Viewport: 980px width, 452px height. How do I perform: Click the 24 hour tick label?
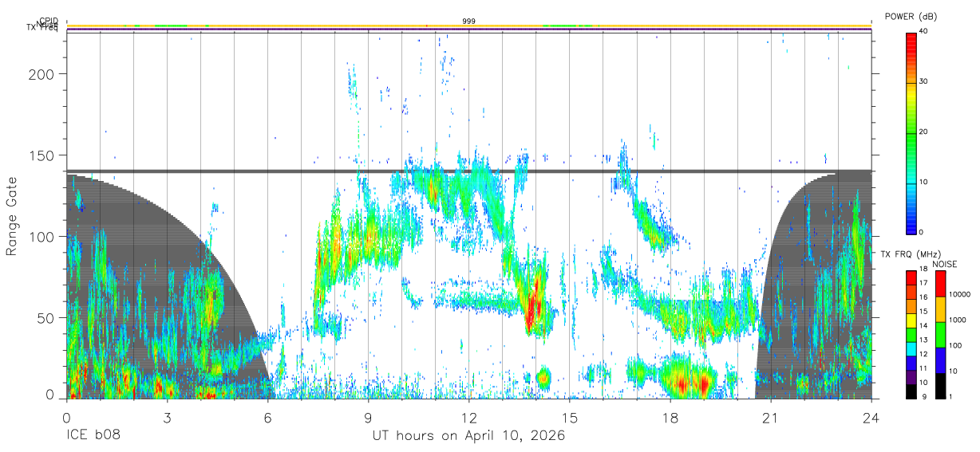coord(871,417)
